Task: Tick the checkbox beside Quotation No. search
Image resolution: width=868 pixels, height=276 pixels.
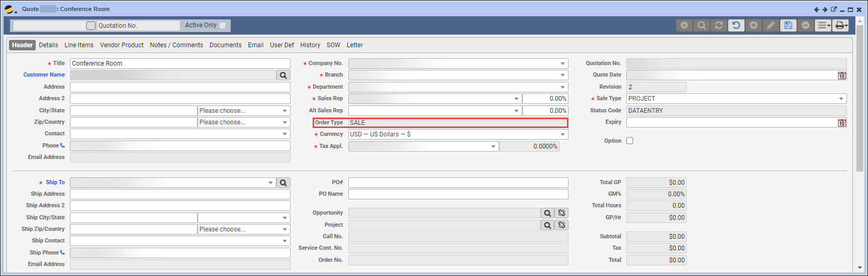Action: pos(91,26)
